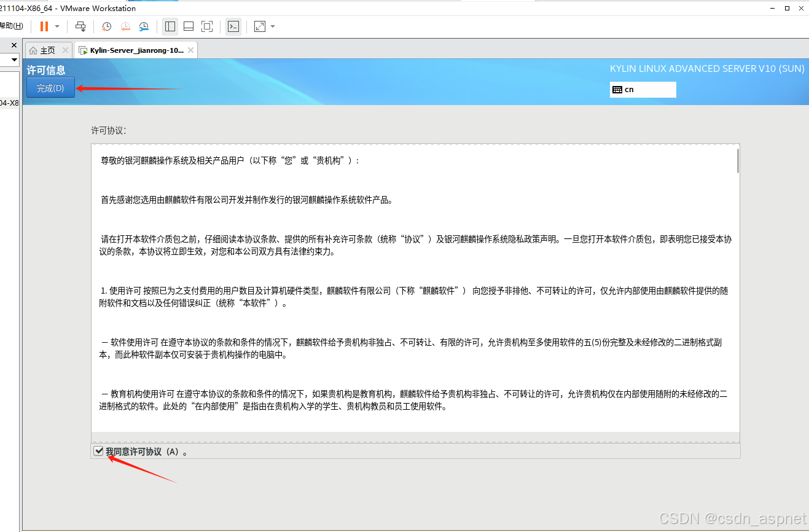809x532 pixels.
Task: Maximize the VMware Workstation window
Action: pyautogui.click(x=787, y=8)
